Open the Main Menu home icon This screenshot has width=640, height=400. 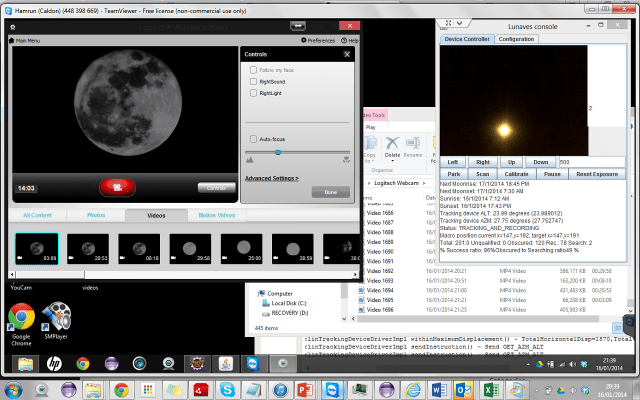(x=12, y=40)
